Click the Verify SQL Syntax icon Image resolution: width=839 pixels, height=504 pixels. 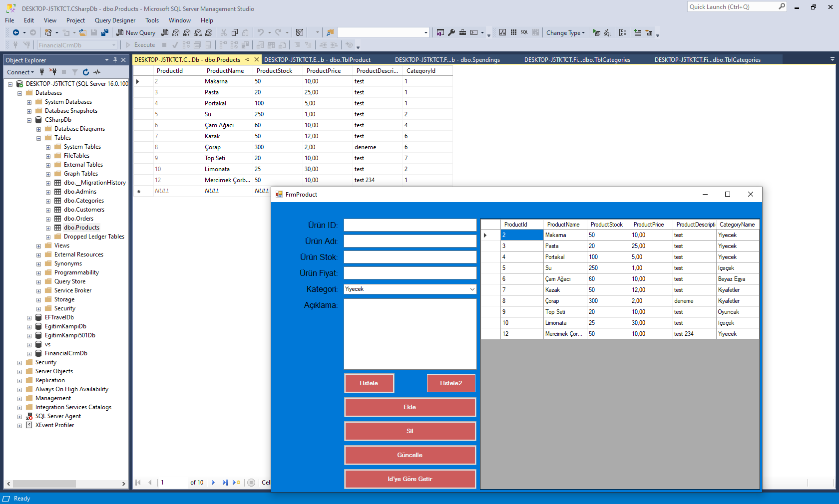(x=608, y=32)
